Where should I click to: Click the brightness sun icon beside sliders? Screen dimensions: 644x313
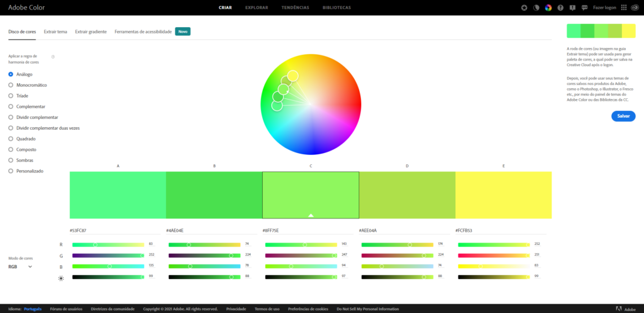[x=61, y=278]
